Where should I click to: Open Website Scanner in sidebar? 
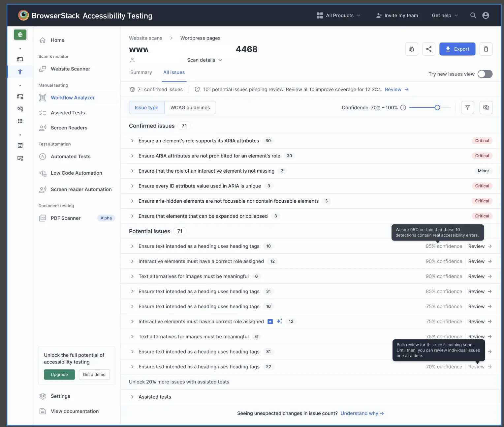click(x=70, y=69)
